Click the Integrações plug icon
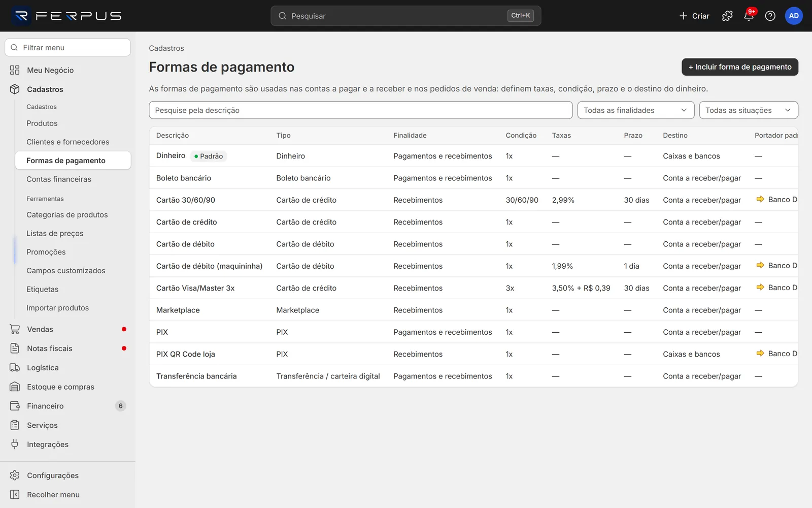812x508 pixels. [15, 444]
